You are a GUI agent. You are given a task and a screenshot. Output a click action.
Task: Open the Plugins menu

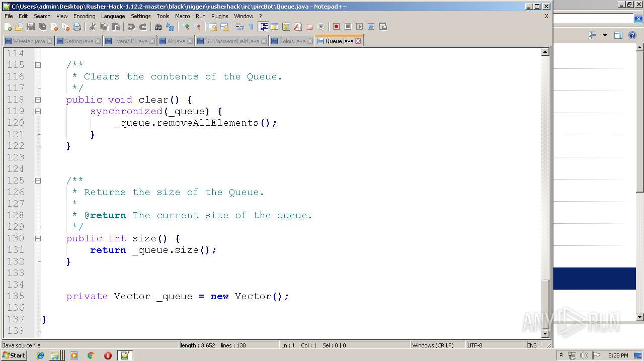click(x=219, y=16)
